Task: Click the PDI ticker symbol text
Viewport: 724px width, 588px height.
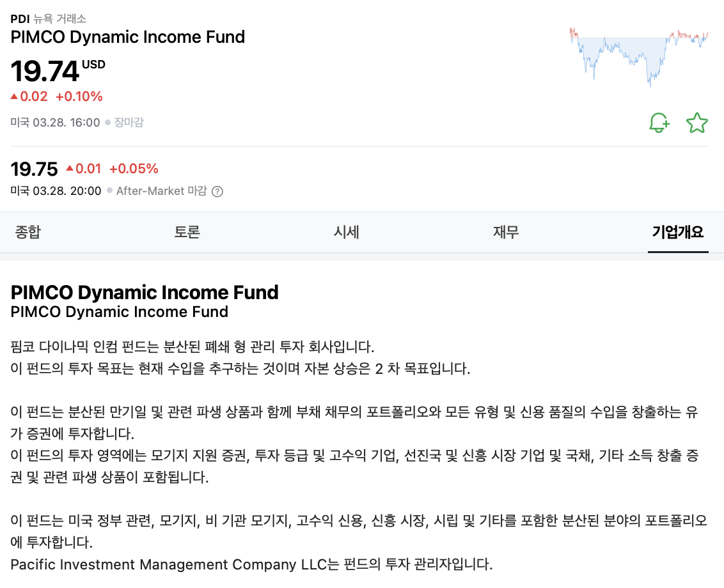Action: [x=20, y=19]
